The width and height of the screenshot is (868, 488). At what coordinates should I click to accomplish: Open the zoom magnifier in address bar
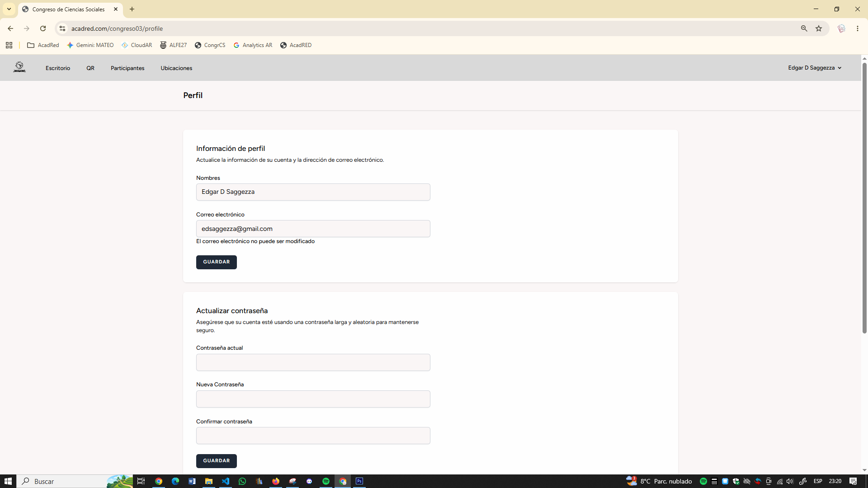click(804, 28)
